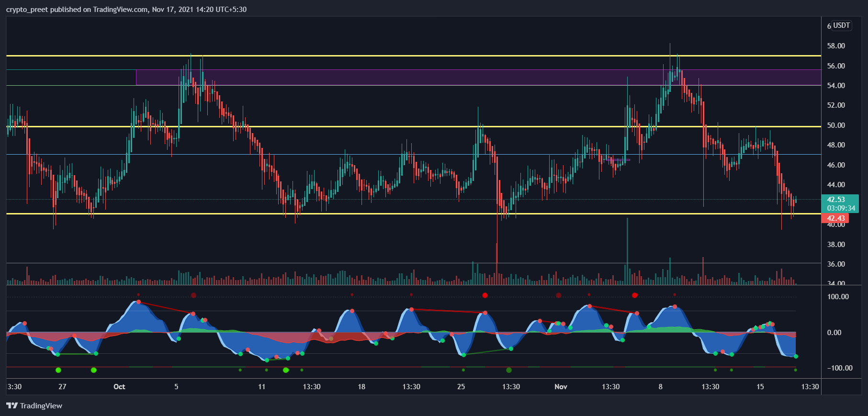Image resolution: width=868 pixels, height=416 pixels.
Task: Click the 15 date label on the time axis
Action: point(760,387)
